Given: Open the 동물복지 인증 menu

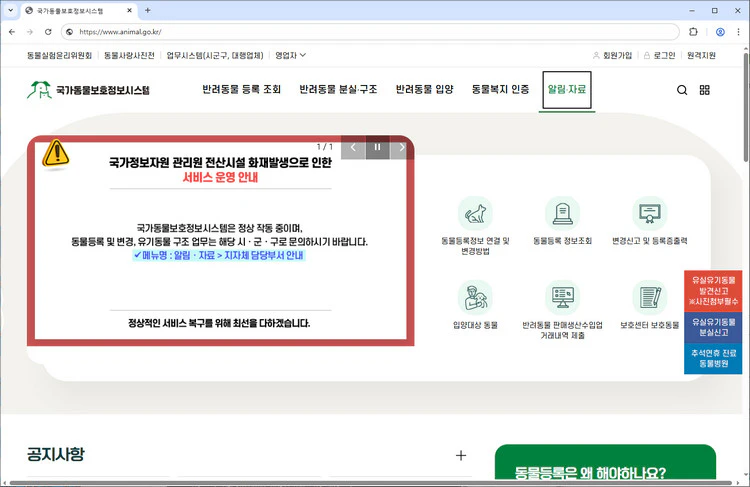Looking at the screenshot, I should 500,89.
